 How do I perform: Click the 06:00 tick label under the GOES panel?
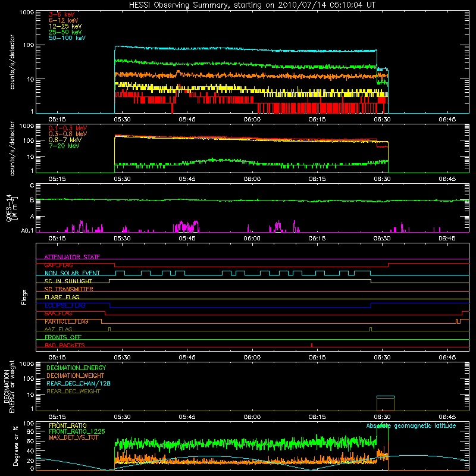tap(252, 239)
